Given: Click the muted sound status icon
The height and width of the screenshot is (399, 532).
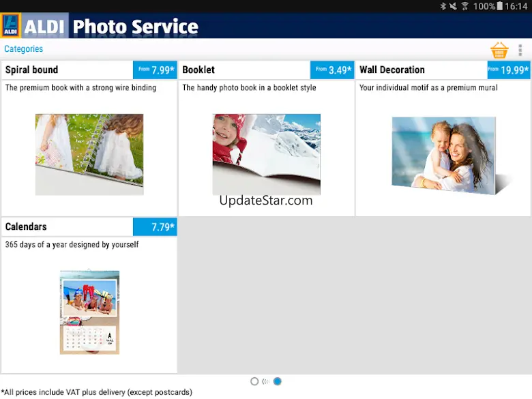Looking at the screenshot, I should 453,6.
